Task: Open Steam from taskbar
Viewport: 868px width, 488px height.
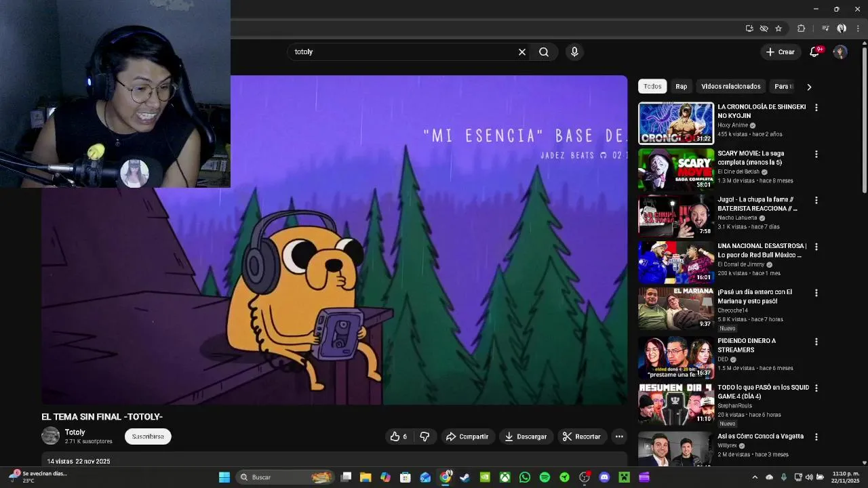Action: point(465,477)
